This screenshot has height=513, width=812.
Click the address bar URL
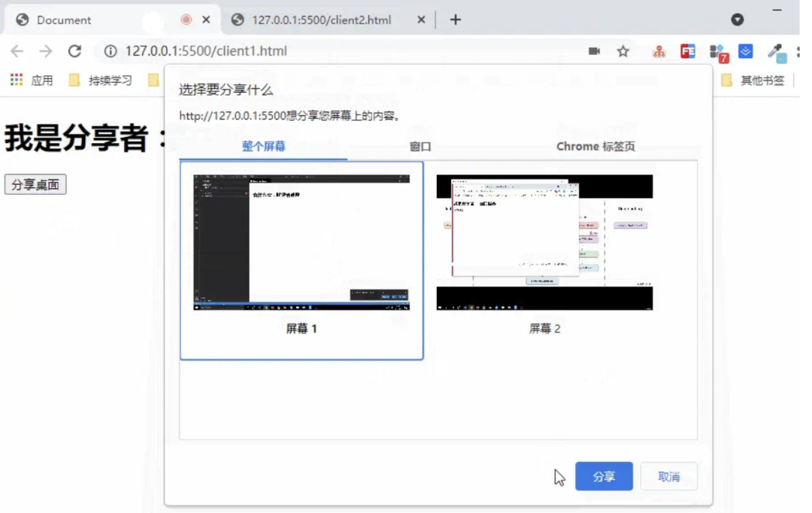point(205,51)
